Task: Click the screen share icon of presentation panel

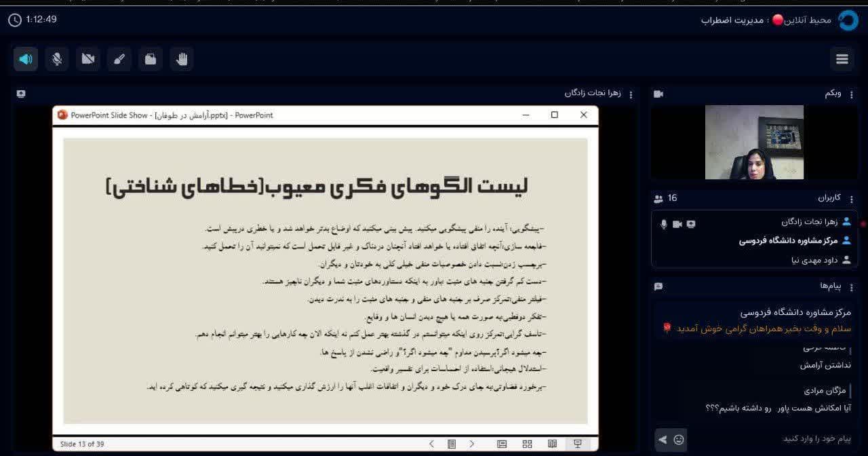Action: coord(21,94)
